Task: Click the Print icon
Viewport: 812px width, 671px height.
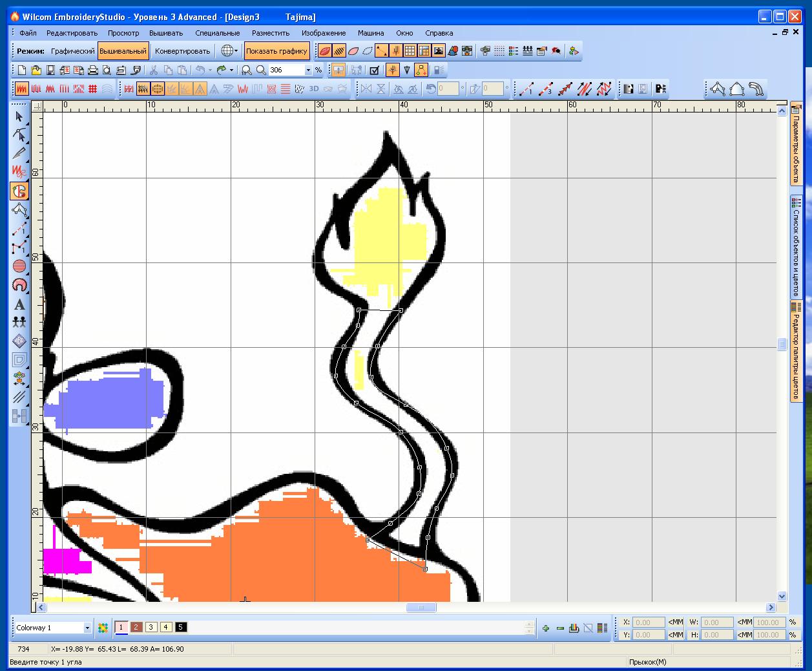Action: 93,70
